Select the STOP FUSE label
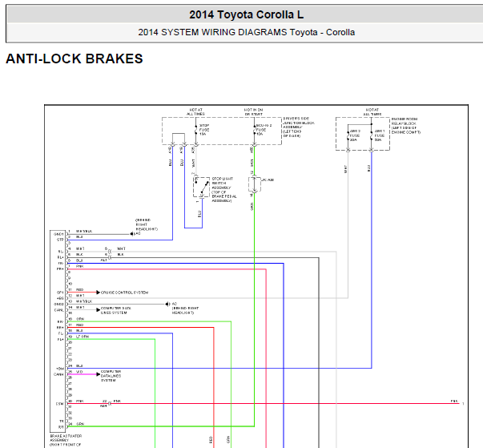This screenshot has width=483, height=448. coord(204,130)
